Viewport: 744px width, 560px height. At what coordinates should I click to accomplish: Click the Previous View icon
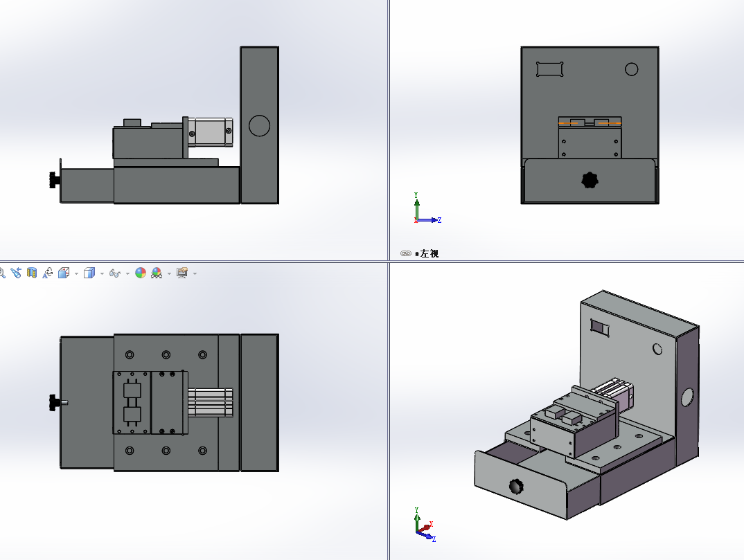pos(16,273)
